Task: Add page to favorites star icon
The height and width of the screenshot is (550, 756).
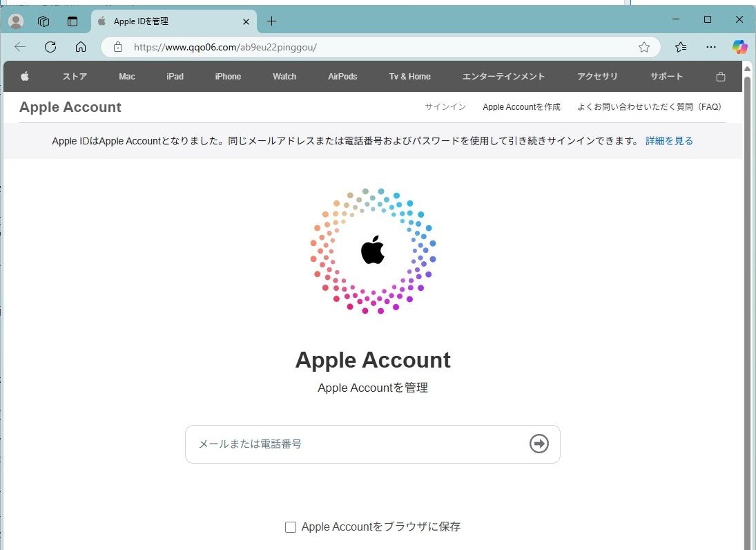Action: pyautogui.click(x=643, y=47)
